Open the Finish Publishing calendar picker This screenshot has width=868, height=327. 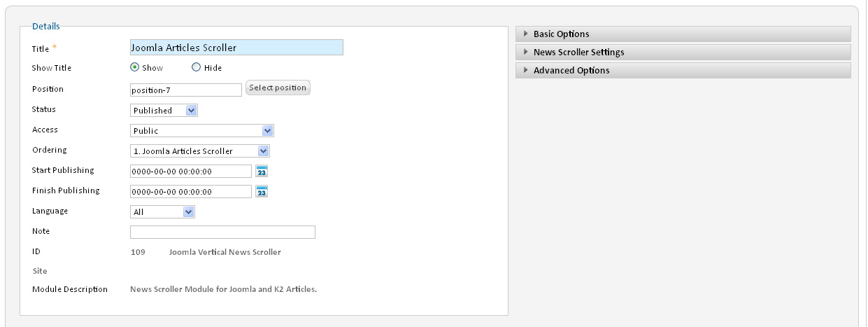click(262, 191)
